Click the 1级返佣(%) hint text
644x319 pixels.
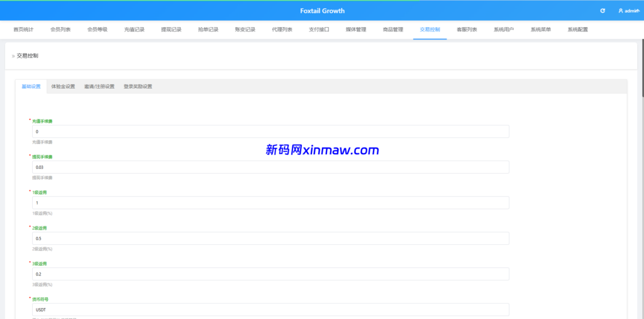(x=42, y=213)
